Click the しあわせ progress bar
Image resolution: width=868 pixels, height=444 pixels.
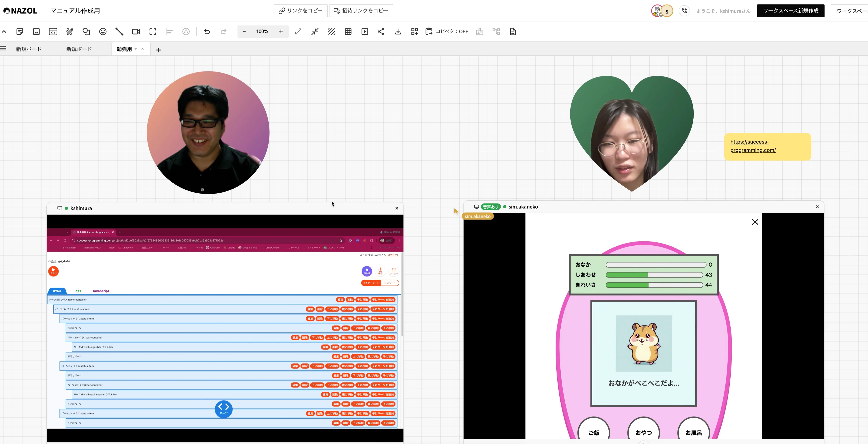tap(654, 275)
